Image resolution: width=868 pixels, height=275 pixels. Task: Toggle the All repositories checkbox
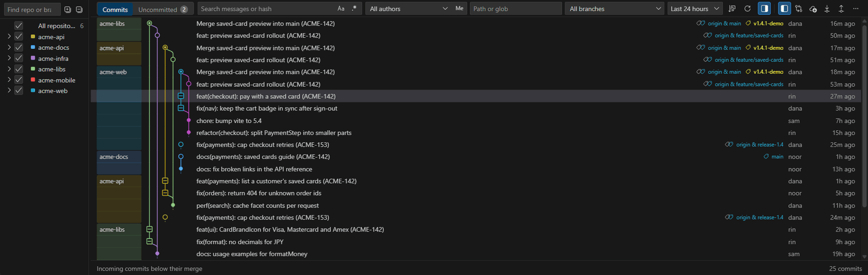click(x=18, y=25)
